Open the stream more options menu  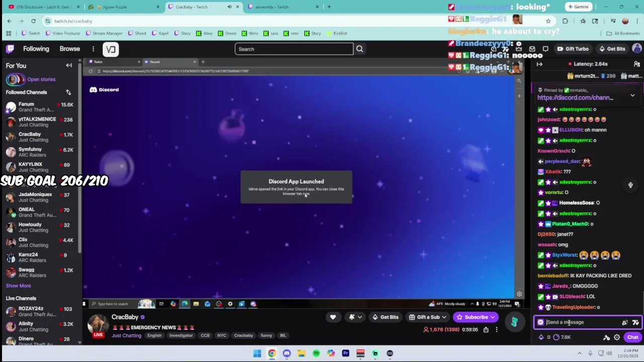click(497, 330)
